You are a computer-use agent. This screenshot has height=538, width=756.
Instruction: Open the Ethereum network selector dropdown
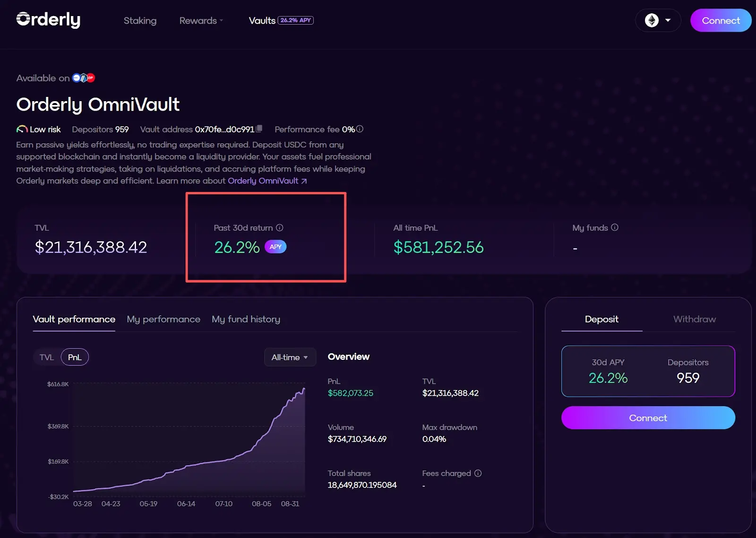(x=658, y=20)
